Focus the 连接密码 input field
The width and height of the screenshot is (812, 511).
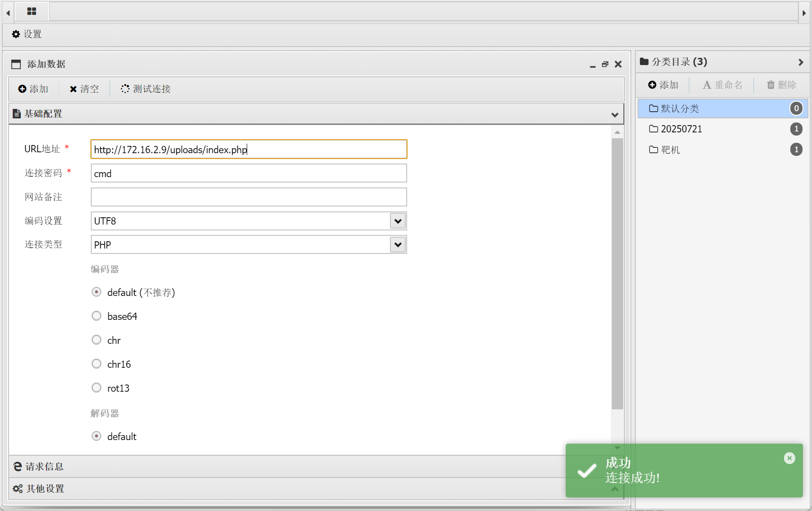click(249, 173)
